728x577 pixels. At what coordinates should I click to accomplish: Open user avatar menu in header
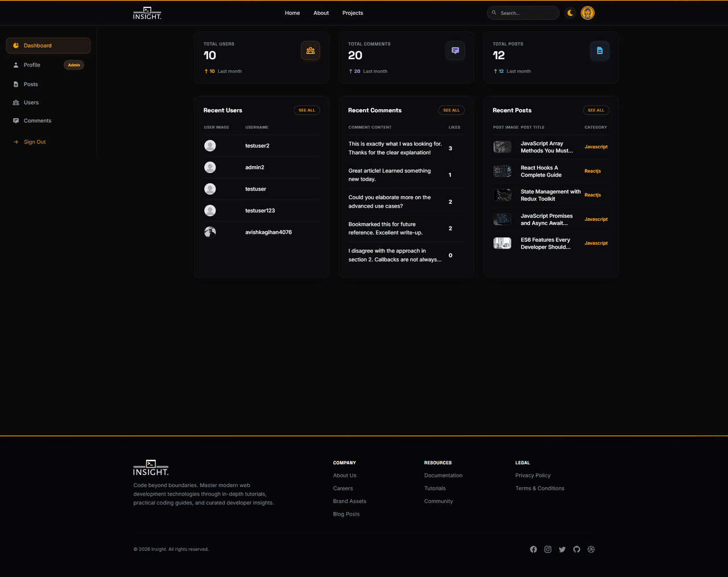(588, 13)
